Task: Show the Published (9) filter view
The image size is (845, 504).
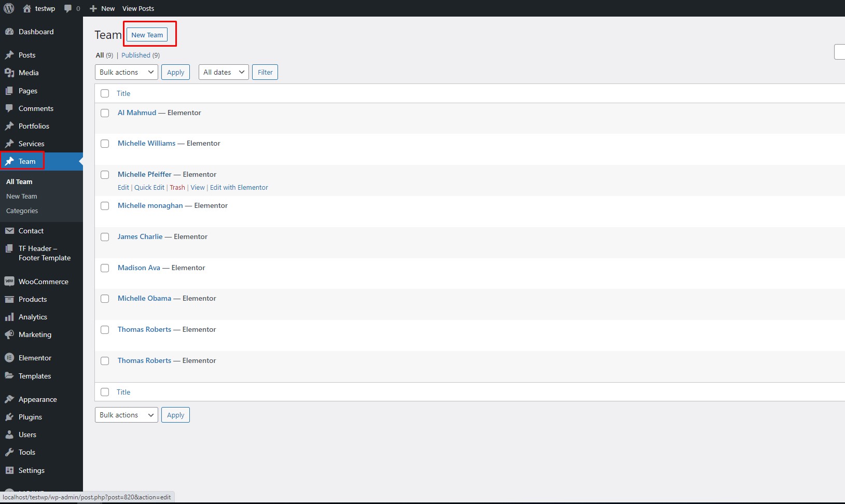Action: [141, 55]
